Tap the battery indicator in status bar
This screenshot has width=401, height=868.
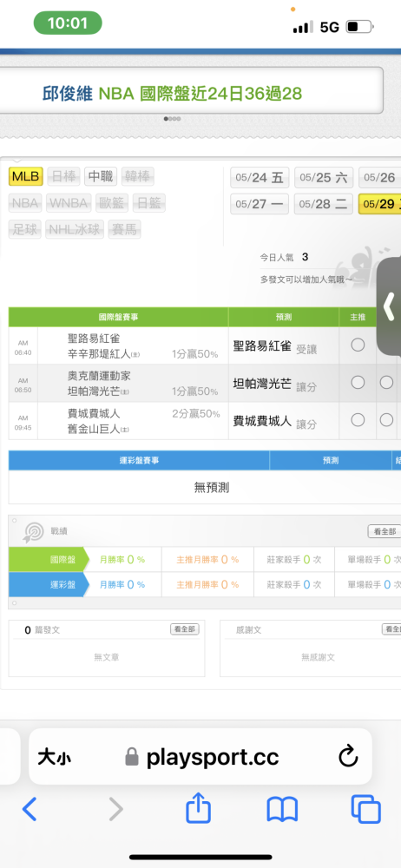click(359, 27)
